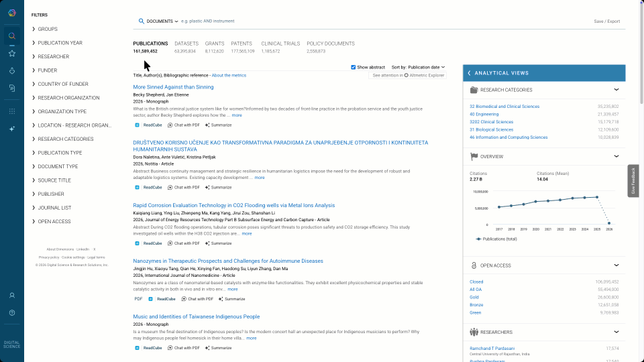The height and width of the screenshot is (362, 644).
Task: Toggle the Show abstract checkbox
Action: pyautogui.click(x=354, y=67)
